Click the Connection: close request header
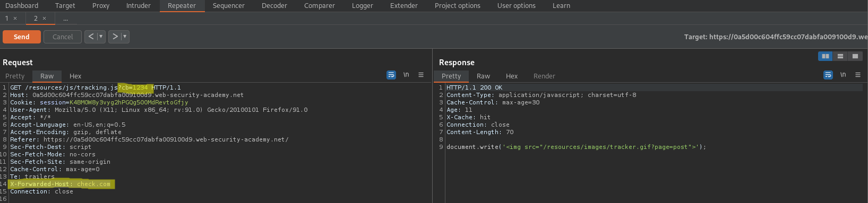Viewport: 868px width, 203px height. [41, 191]
